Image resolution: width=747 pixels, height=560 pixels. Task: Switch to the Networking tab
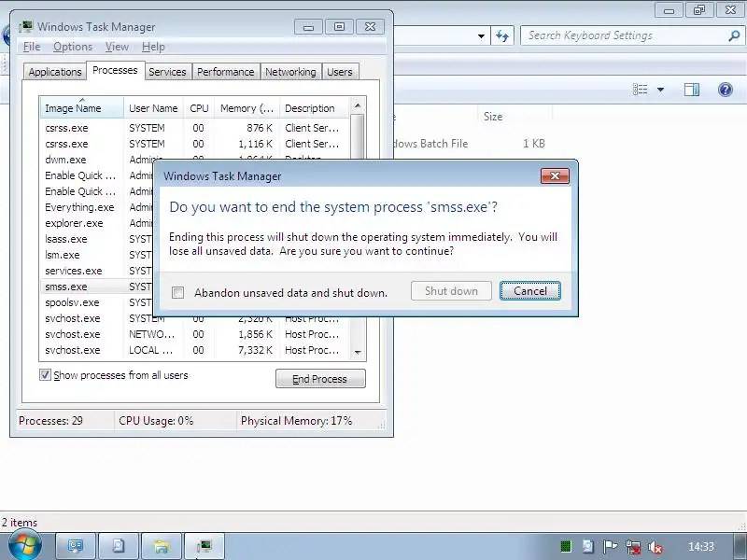(290, 72)
